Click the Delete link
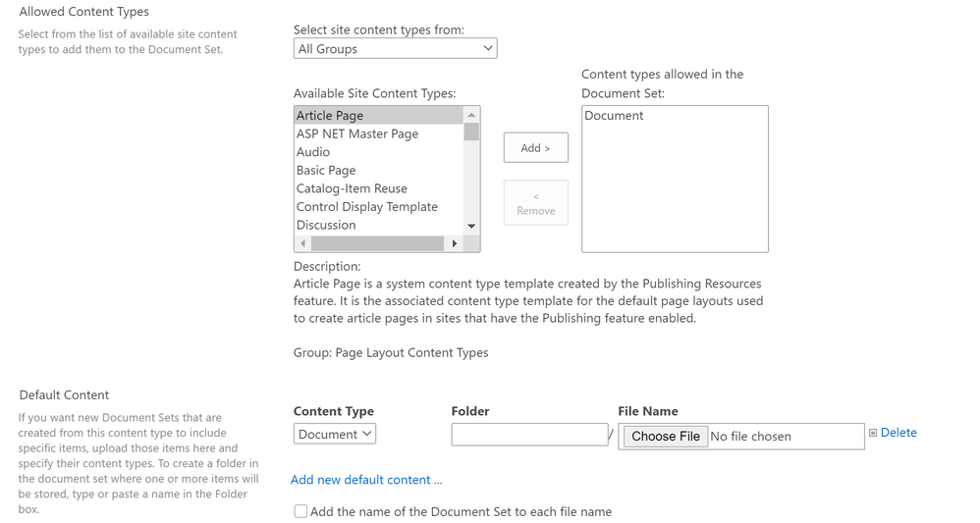Viewport: 980px width, 523px height. click(898, 433)
